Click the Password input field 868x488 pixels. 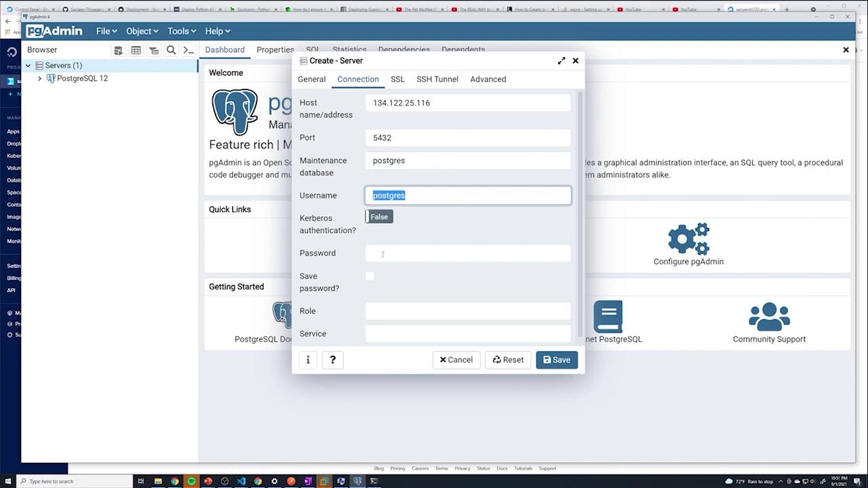point(468,253)
